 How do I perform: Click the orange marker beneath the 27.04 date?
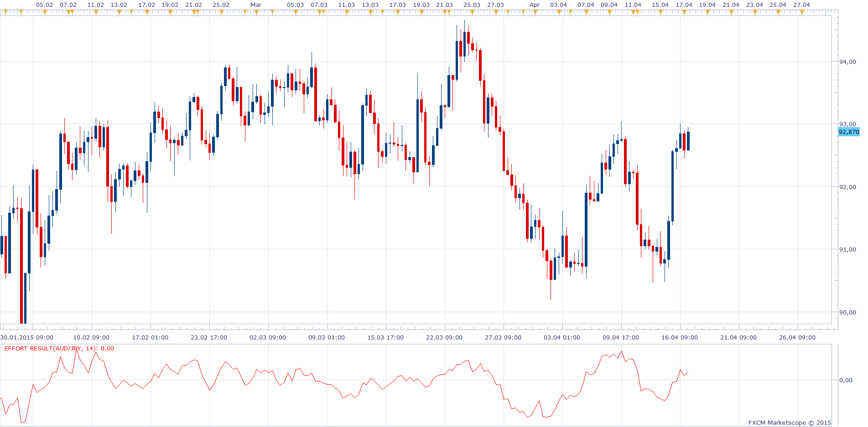(x=802, y=12)
